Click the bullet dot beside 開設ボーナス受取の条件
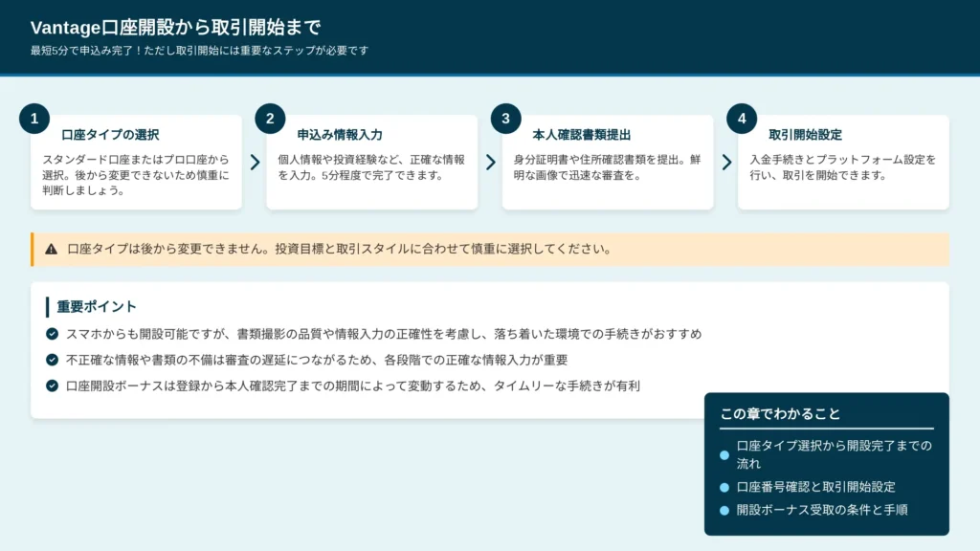The height and width of the screenshot is (551, 980). [x=724, y=511]
